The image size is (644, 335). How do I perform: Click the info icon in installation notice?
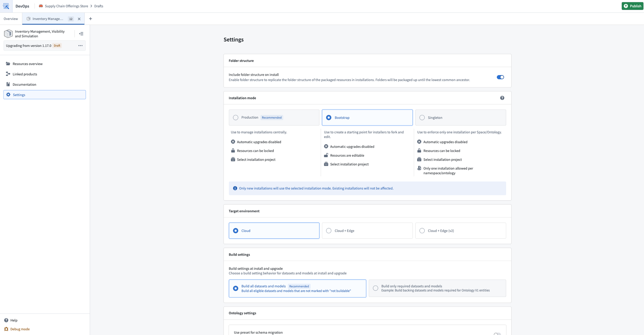point(235,188)
